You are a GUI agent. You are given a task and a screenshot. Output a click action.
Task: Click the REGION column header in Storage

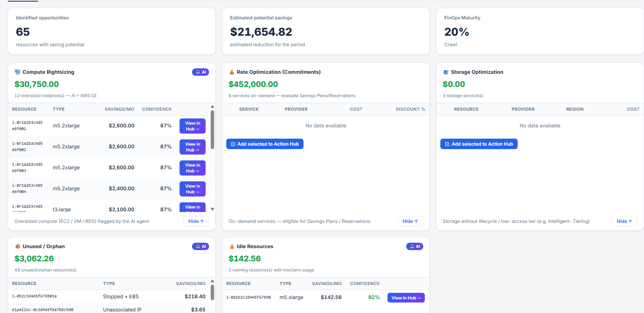point(575,109)
